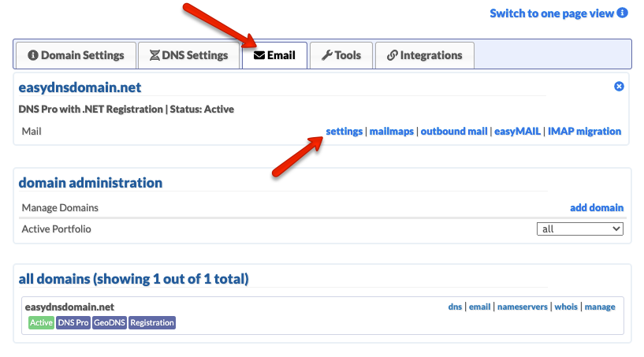Click the Manage Domains label
Screen dimensions: 644x357
60,208
